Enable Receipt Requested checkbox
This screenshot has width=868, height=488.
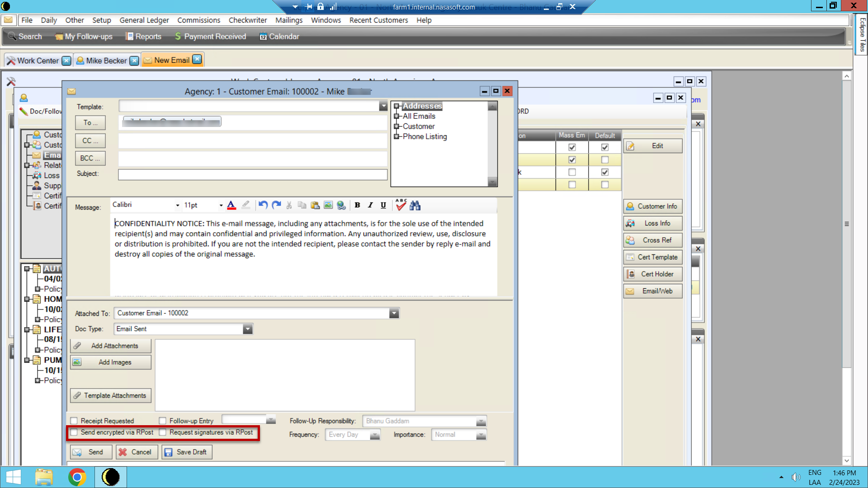point(74,420)
